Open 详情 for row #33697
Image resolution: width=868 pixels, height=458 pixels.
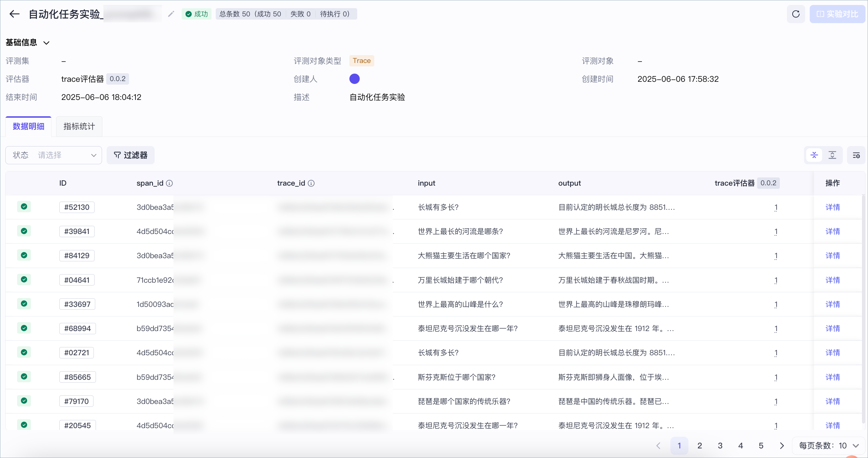832,304
